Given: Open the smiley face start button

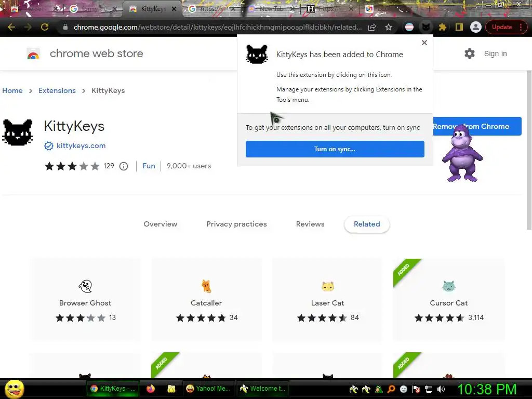Looking at the screenshot, I should (14, 389).
